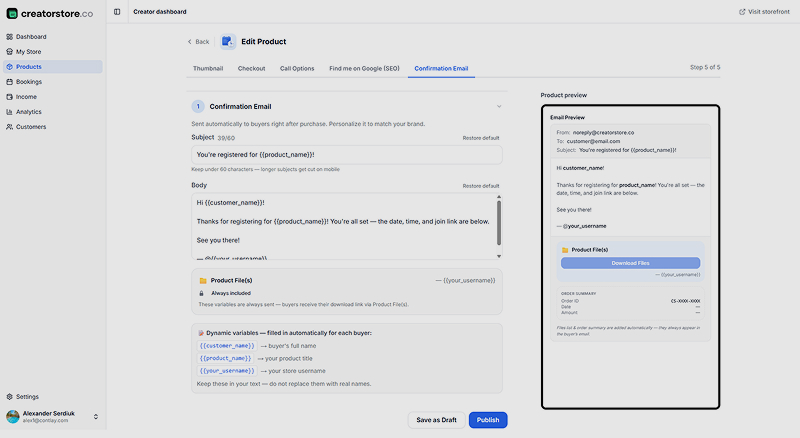Switch to Find me on Google (SEO) tab
800x438 pixels.
[364, 68]
